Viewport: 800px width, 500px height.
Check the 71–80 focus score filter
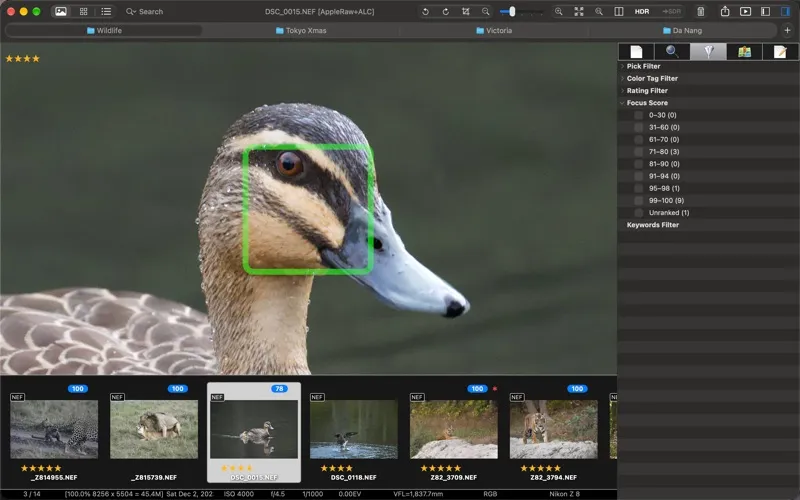tap(638, 152)
